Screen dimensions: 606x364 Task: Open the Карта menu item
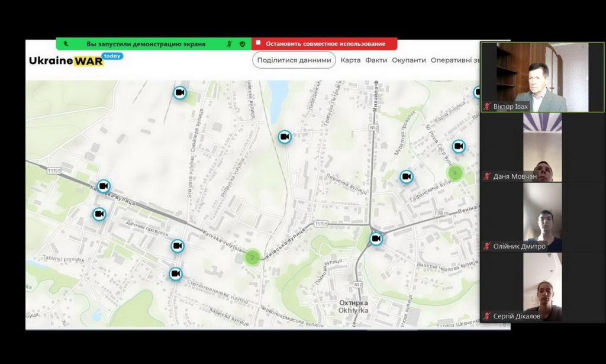[350, 60]
